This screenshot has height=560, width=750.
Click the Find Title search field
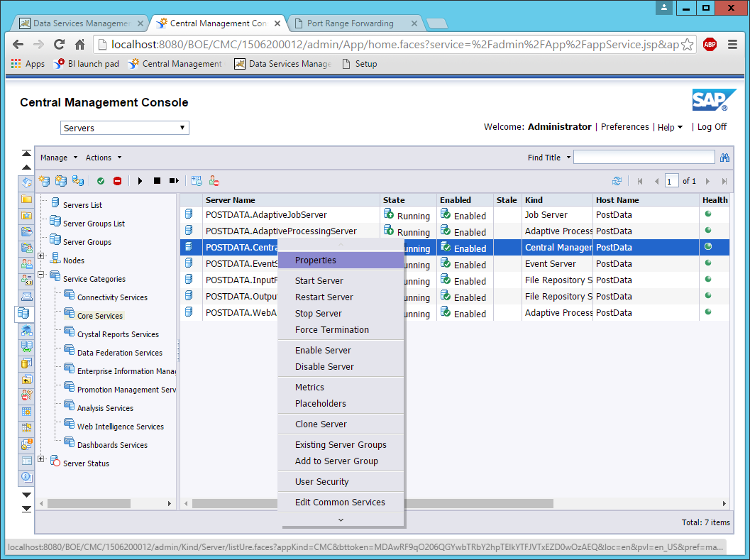pos(644,158)
